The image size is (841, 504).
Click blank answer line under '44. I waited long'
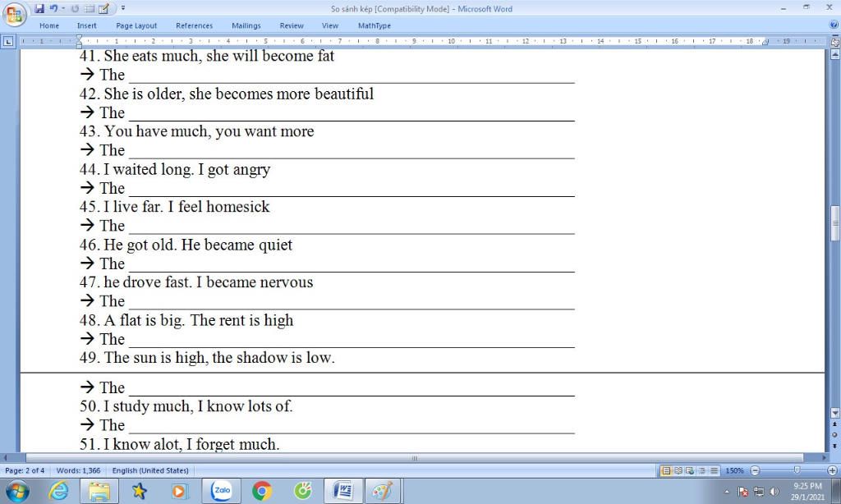352,189
